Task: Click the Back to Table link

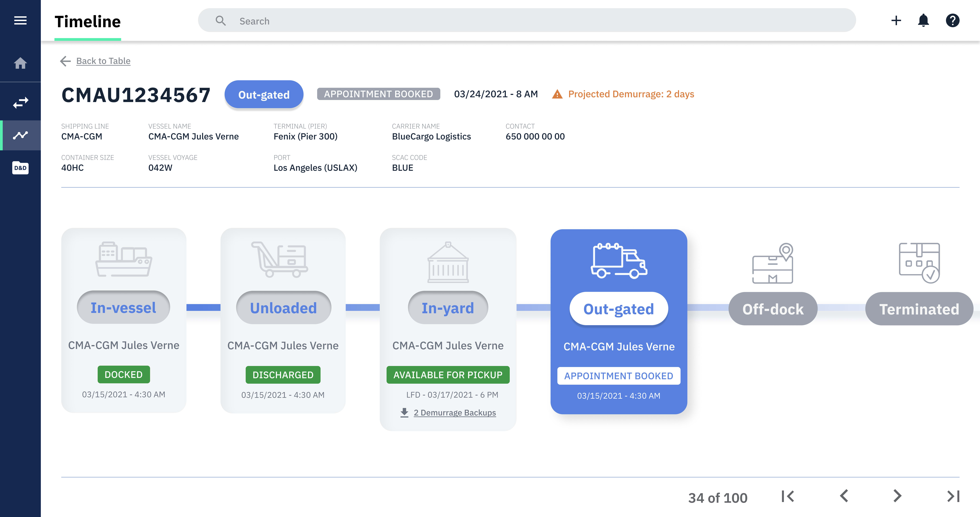Action: point(103,61)
